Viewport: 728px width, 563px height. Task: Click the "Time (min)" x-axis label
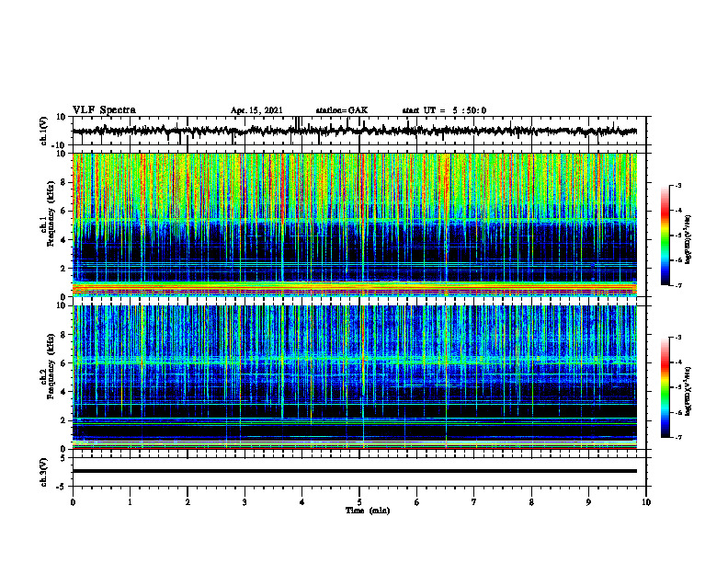[x=368, y=511]
